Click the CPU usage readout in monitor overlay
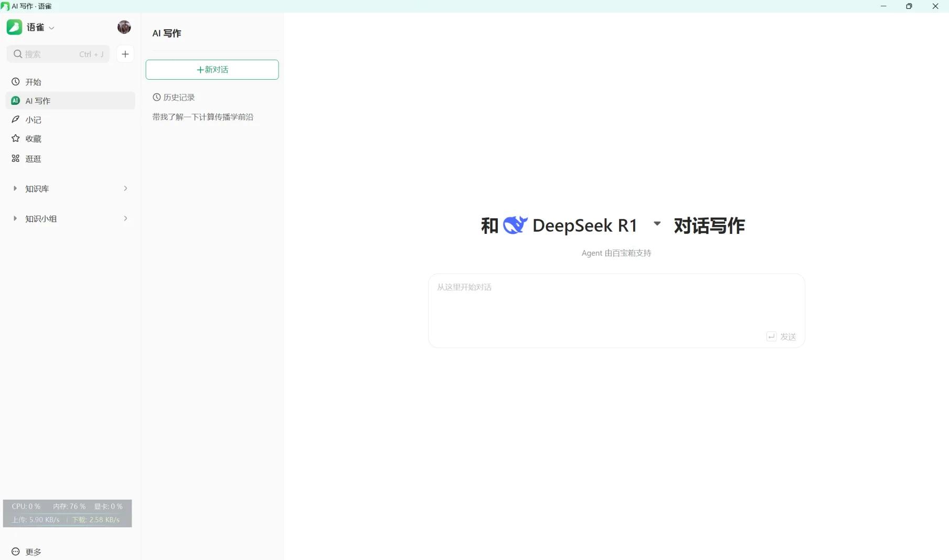This screenshot has width=949, height=560. [26, 507]
